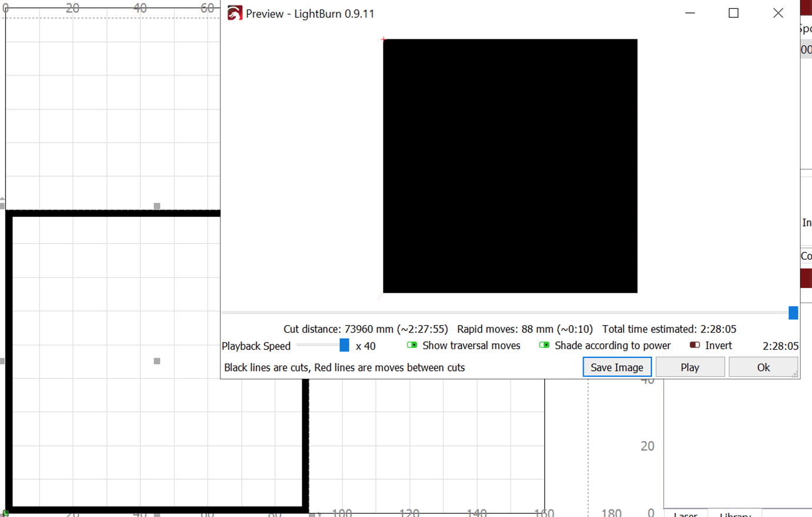812x517 pixels.
Task: Toggle Show traversal moves switch
Action: (x=412, y=345)
